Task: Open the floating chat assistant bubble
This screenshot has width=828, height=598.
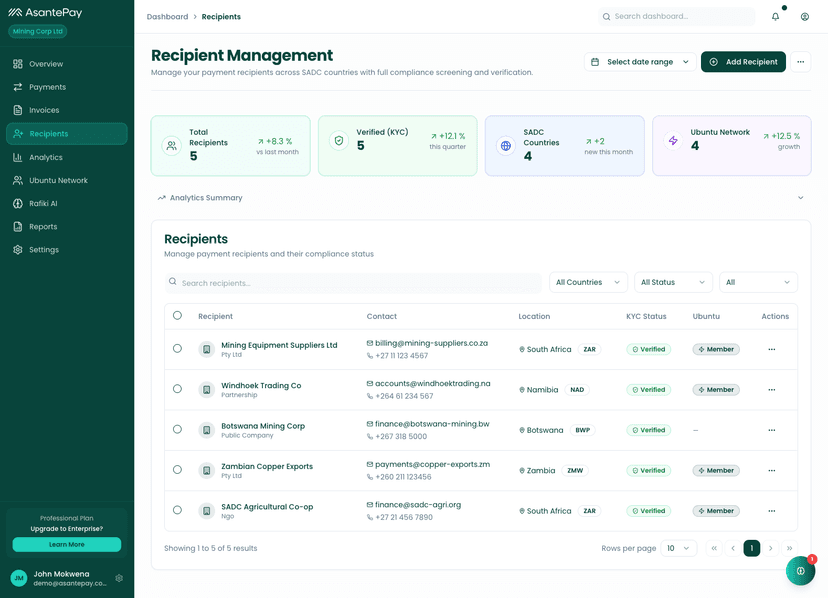Action: coord(800,570)
